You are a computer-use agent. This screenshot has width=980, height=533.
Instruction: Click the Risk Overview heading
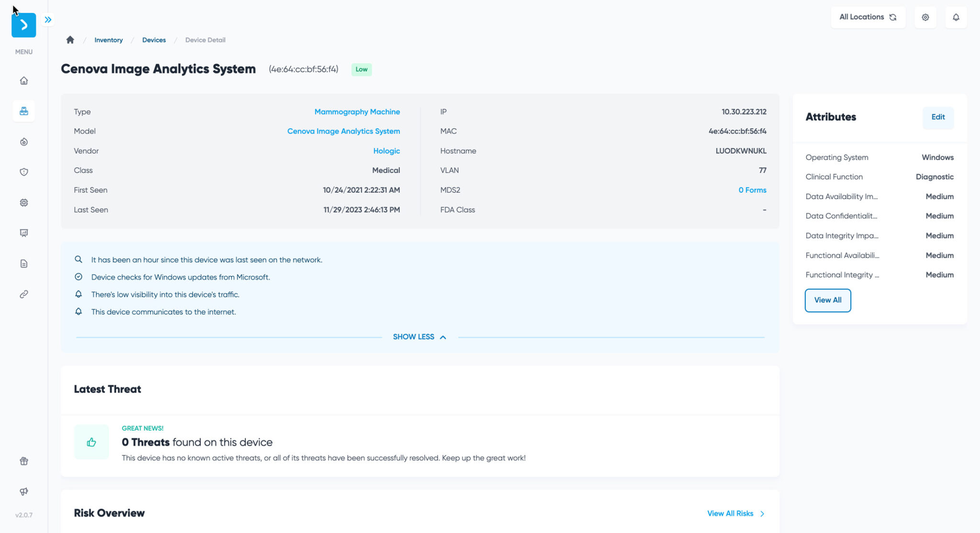click(x=109, y=513)
